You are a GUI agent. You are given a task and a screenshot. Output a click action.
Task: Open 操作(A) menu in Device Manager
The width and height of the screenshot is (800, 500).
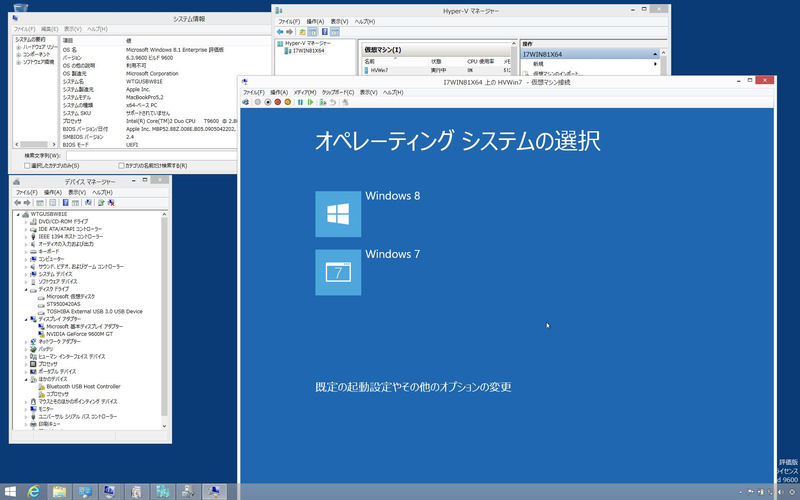(53, 192)
